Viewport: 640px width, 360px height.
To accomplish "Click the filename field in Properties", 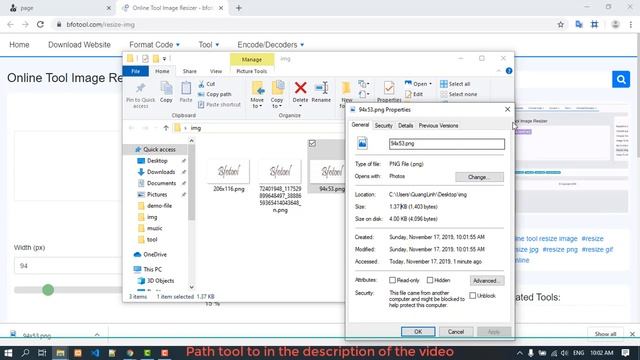I will [x=447, y=144].
